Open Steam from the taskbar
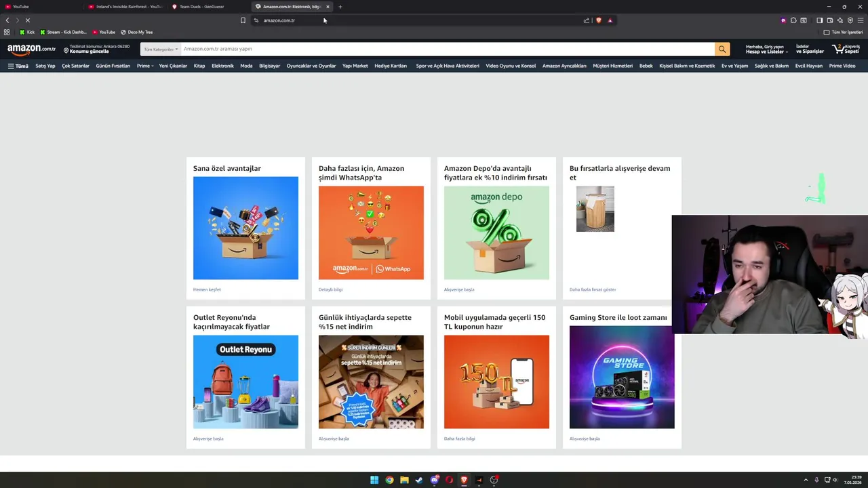Image resolution: width=868 pixels, height=488 pixels. tap(419, 480)
